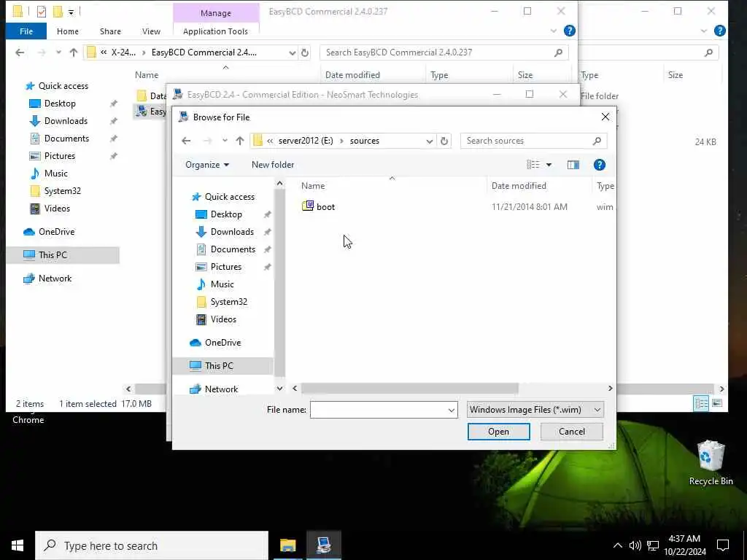Screen dimensions: 747x560
Task: Open Videos in Browse dialog sidebar
Action: [x=223, y=319]
